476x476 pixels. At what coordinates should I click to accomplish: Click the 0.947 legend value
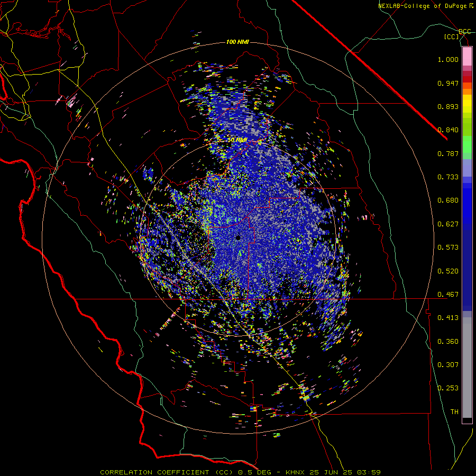(448, 83)
